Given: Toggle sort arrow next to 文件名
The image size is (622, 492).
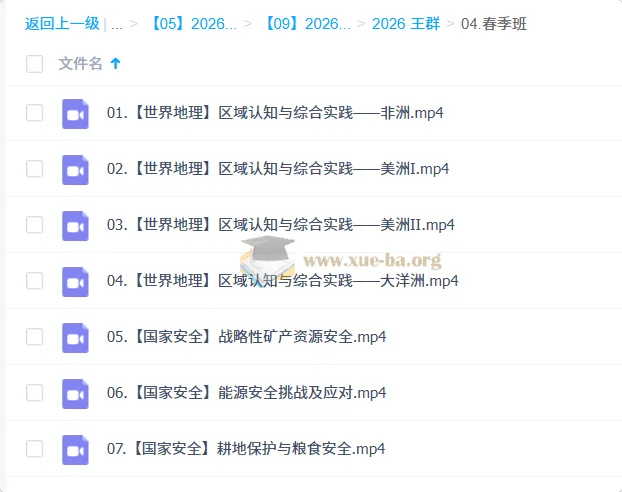Looking at the screenshot, I should (115, 63).
